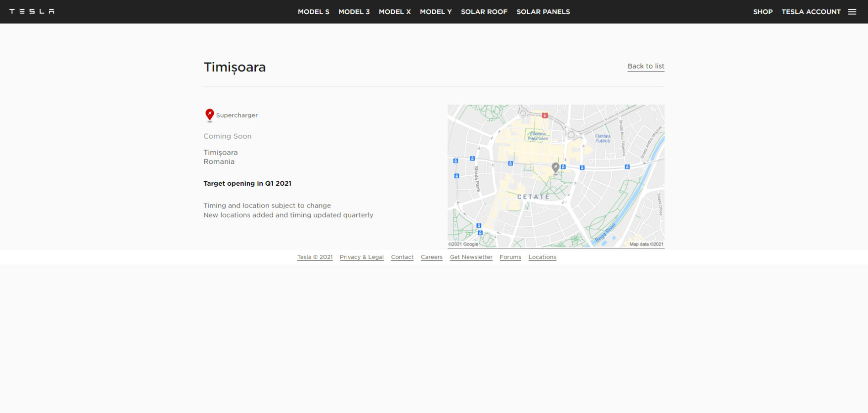Image resolution: width=868 pixels, height=413 pixels.
Task: Click the Timing and location subject to change text
Action: point(267,206)
